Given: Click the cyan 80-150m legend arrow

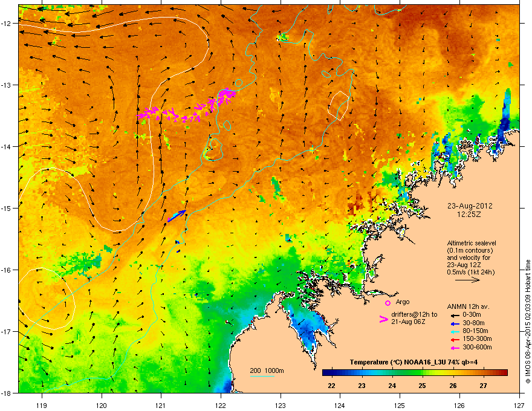Looking at the screenshot, I should [455, 331].
